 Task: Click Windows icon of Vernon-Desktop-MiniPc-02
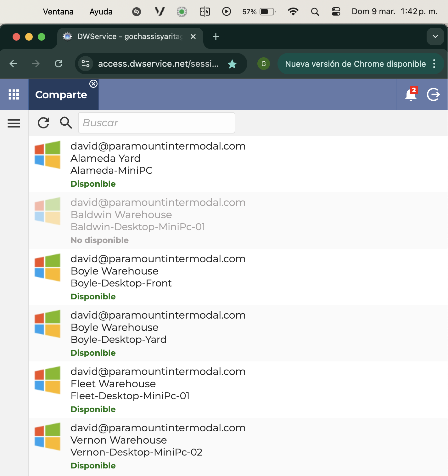tap(48, 436)
